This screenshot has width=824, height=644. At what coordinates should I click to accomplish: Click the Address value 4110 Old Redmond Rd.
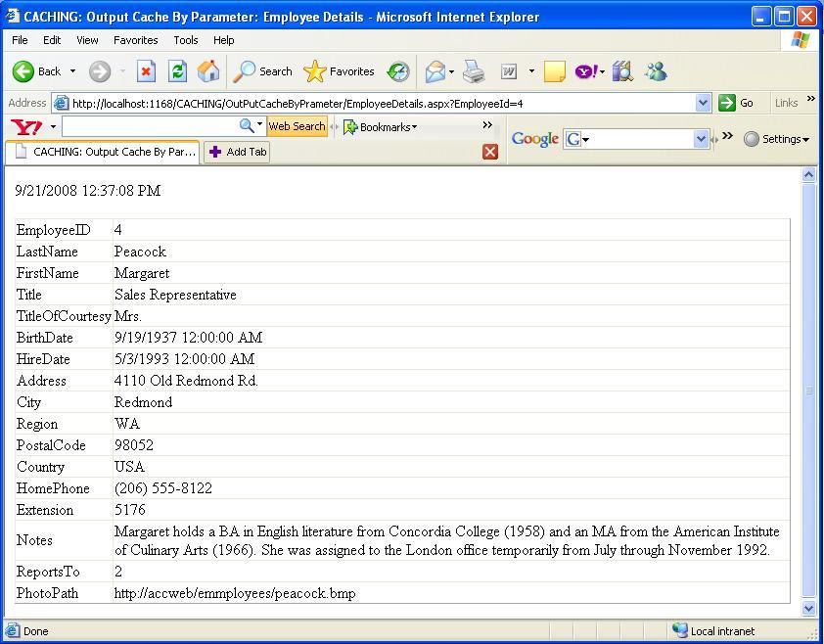tap(186, 381)
